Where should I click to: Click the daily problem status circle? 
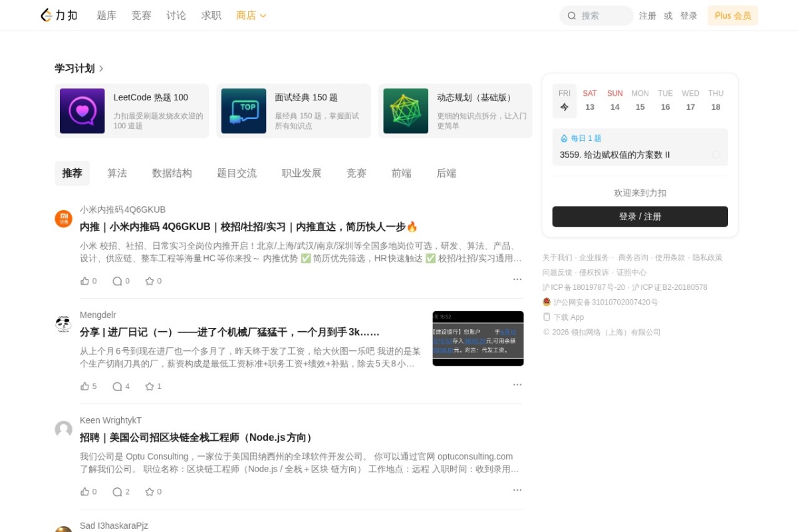tap(716, 154)
